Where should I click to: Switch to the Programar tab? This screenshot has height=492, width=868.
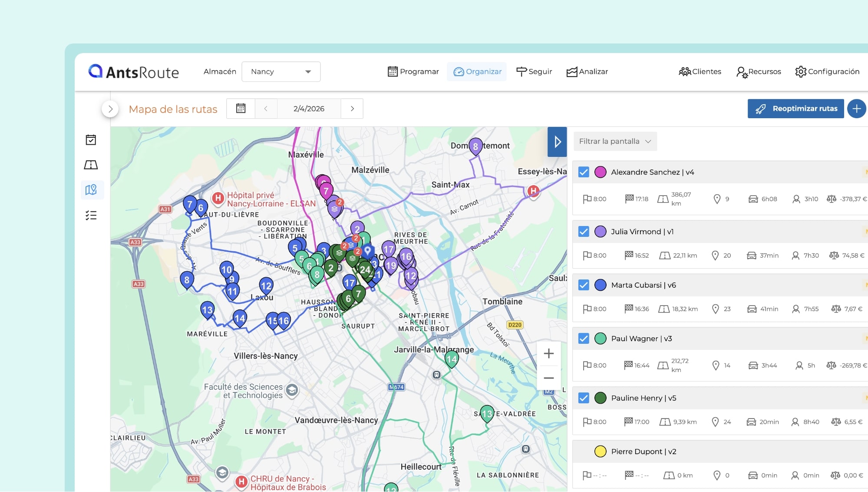[413, 72]
